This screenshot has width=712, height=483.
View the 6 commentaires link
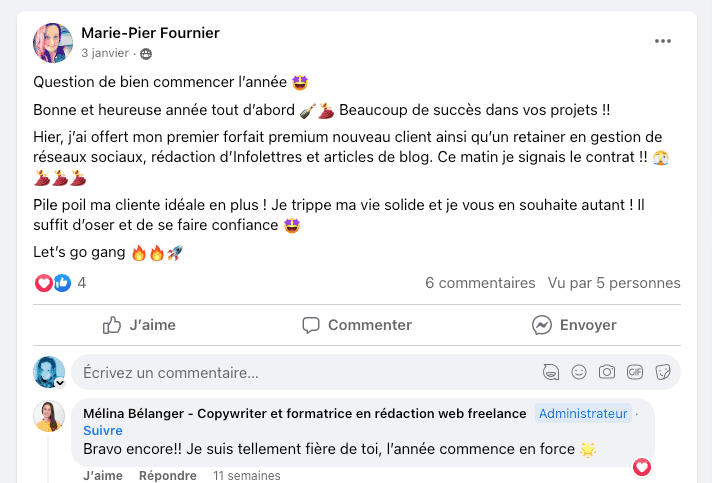[480, 283]
